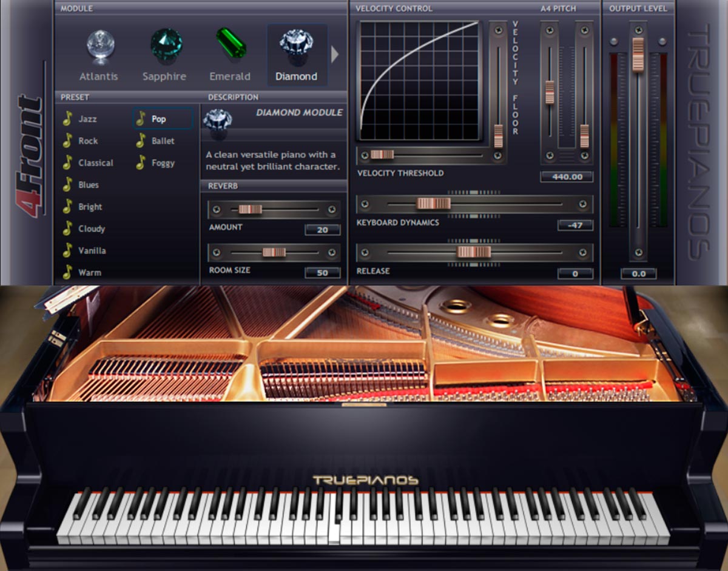Choose the Jazz preset label
The image size is (728, 571).
87,119
